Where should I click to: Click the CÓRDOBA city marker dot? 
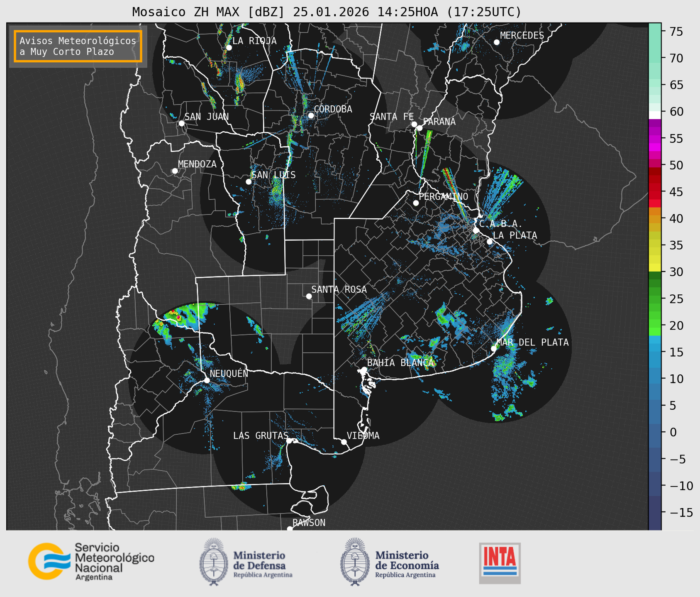(x=311, y=115)
